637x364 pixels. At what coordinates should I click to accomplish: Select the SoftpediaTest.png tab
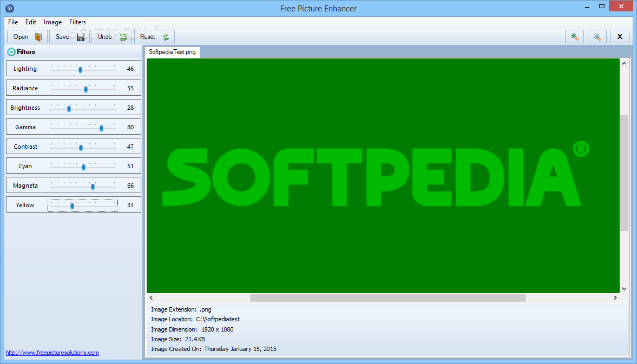172,52
